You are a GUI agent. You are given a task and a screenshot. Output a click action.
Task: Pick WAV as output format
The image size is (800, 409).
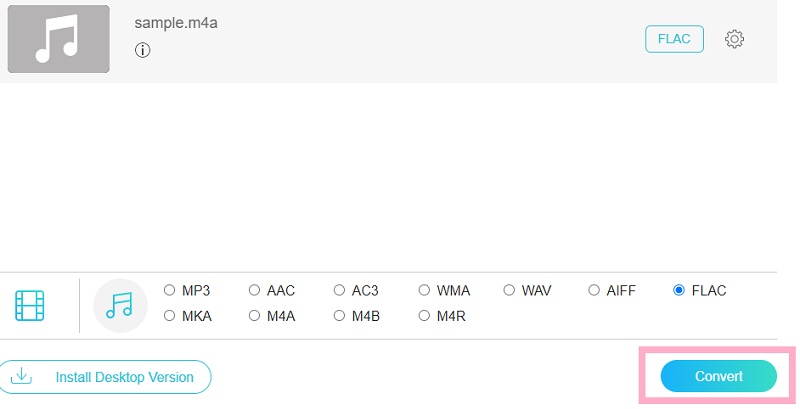click(509, 291)
